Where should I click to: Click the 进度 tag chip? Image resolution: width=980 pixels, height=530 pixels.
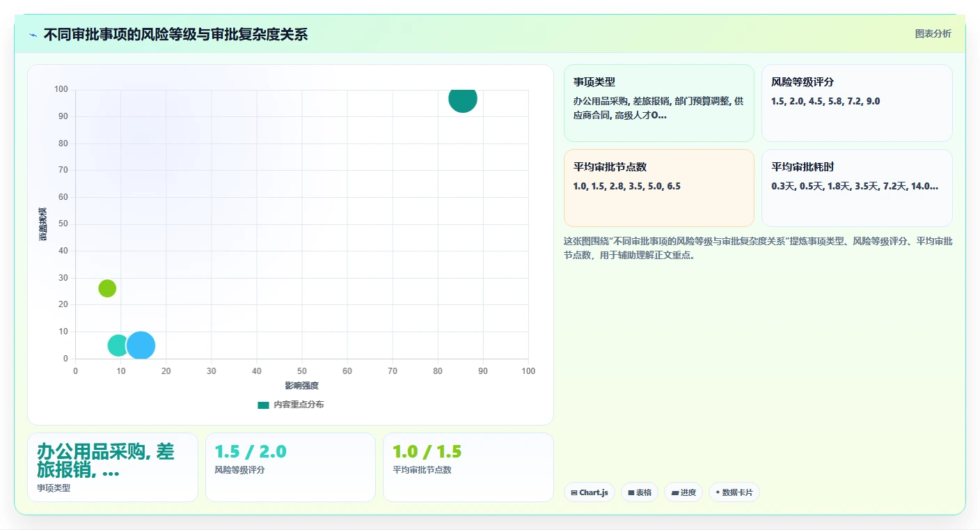click(683, 492)
